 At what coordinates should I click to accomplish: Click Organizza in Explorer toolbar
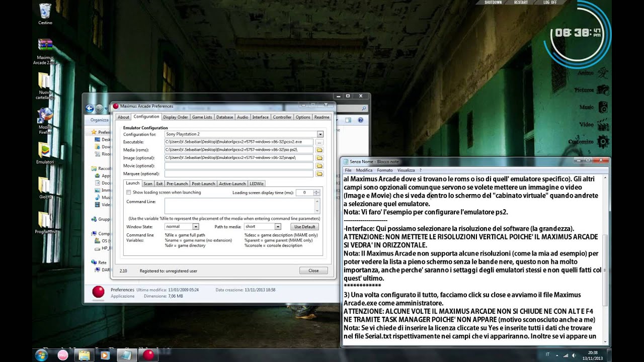tap(100, 120)
